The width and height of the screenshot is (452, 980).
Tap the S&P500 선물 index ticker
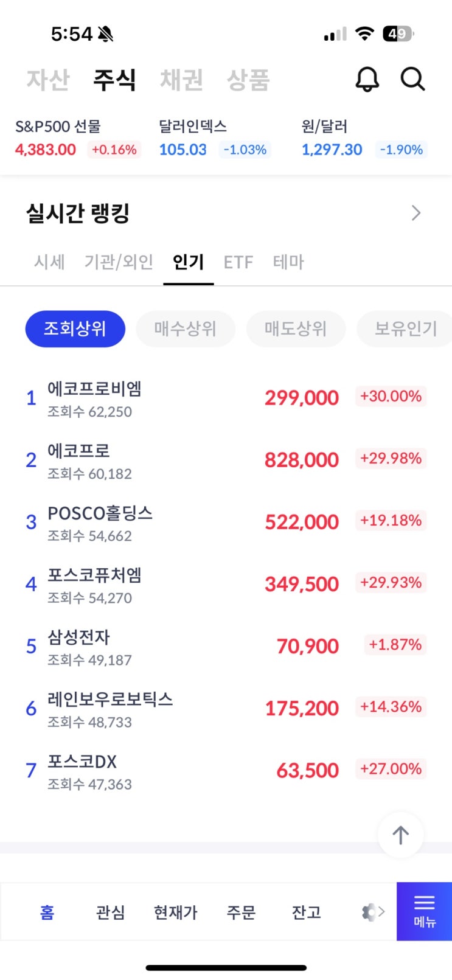pos(77,139)
